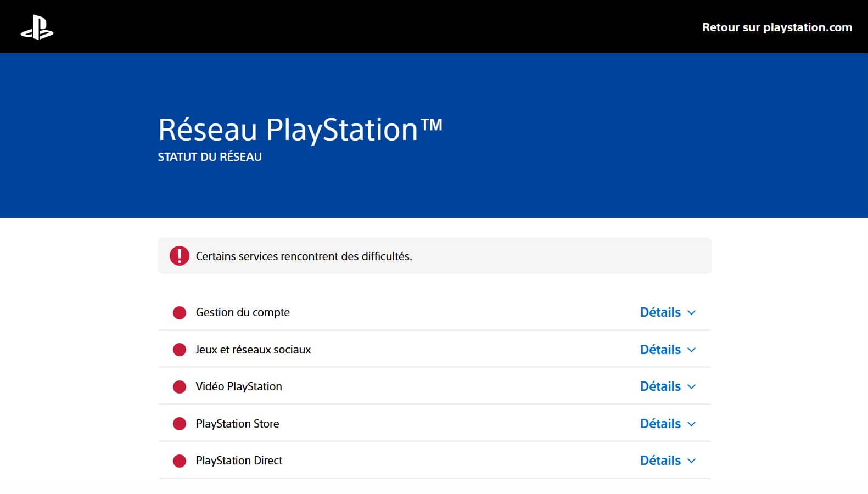868x494 pixels.
Task: Click the Réseau PlayStation heading
Action: [300, 130]
